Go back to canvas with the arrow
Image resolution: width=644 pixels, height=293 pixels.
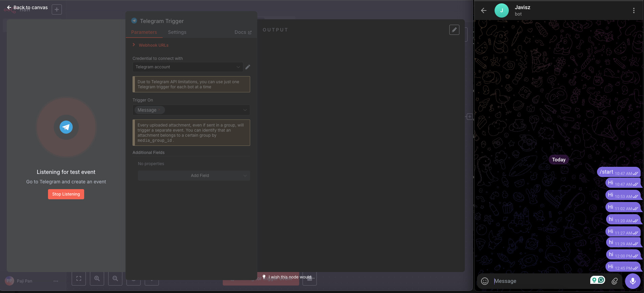9,7
